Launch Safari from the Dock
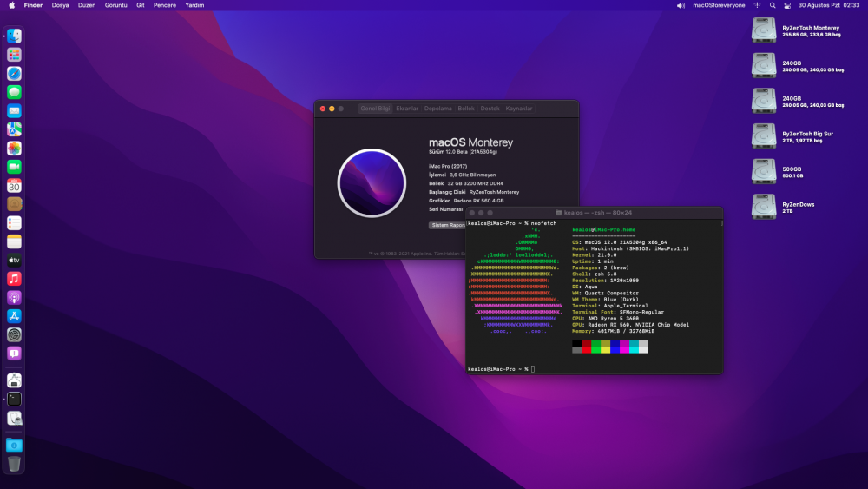This screenshot has width=868, height=489. pos(15,74)
